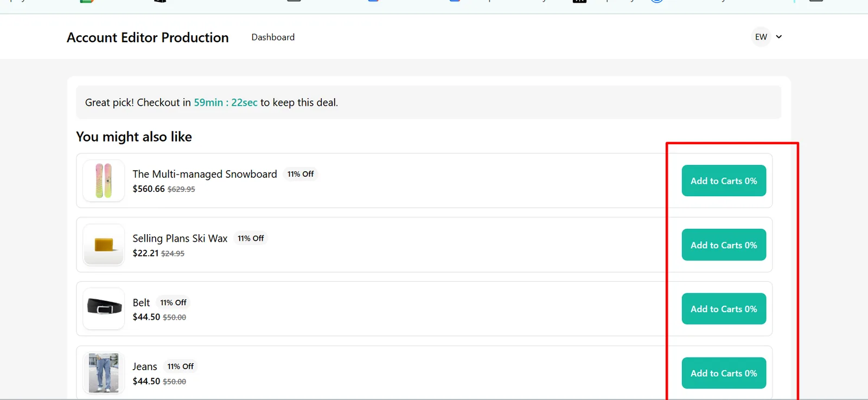Click the 11% Off badge on Jeans
Viewport: 868px width, 400px height.
point(180,366)
